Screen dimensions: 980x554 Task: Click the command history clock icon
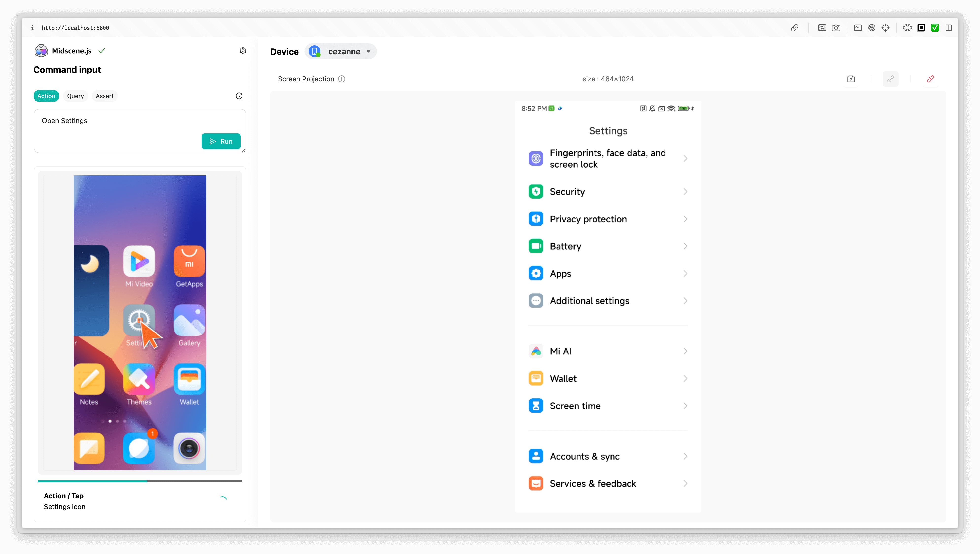(x=239, y=96)
